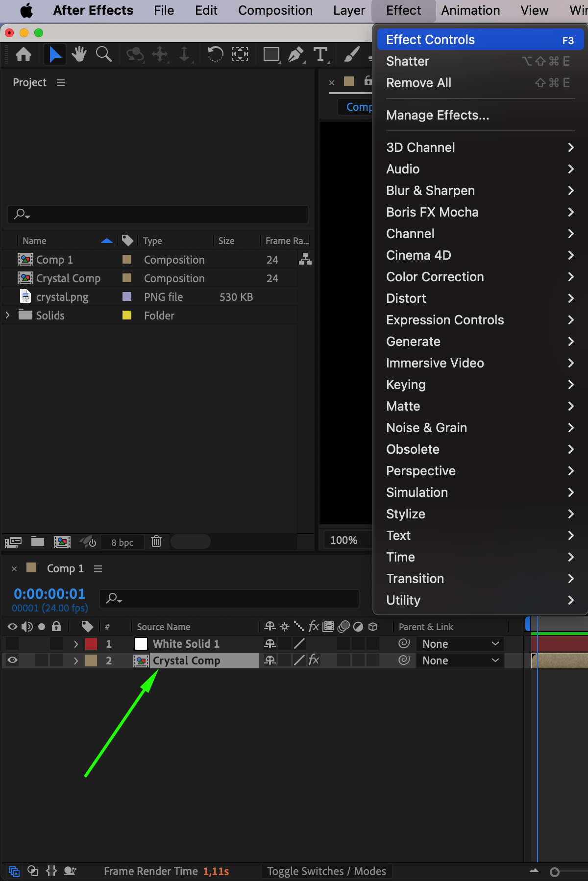Click the Interpret Footage icon in Project panel
Screen dimensions: 588x881
pyautogui.click(x=13, y=542)
